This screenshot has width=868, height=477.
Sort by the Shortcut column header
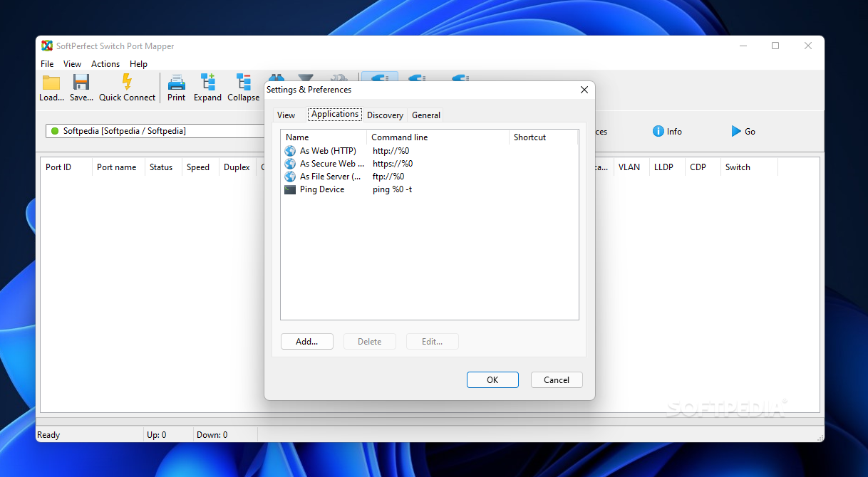click(x=542, y=137)
